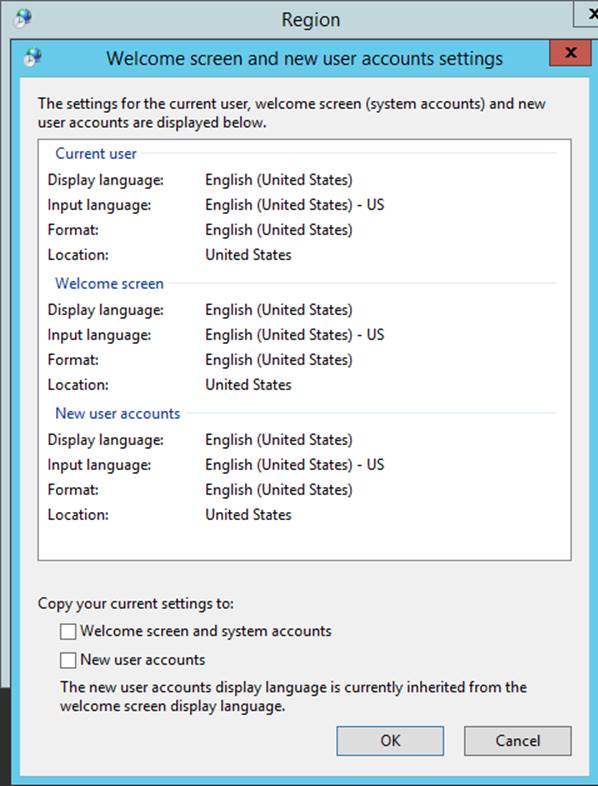This screenshot has width=598, height=786.
Task: Click the Region window globe icon
Action: click(23, 20)
